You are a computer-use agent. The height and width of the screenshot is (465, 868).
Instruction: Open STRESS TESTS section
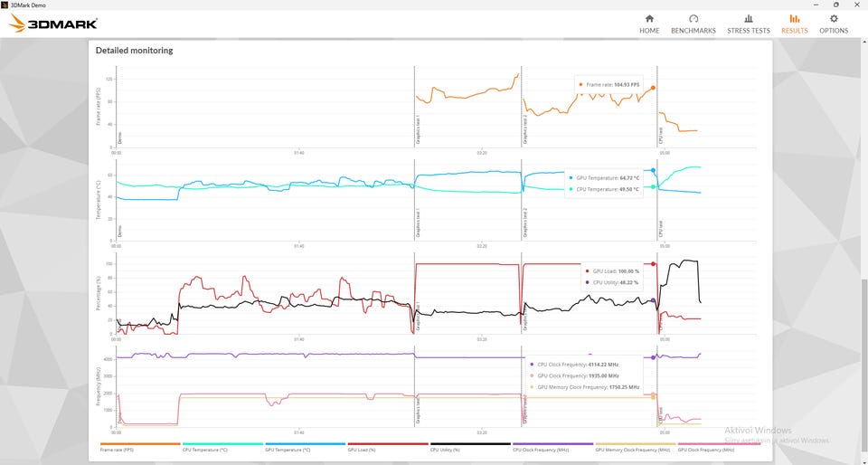click(749, 24)
